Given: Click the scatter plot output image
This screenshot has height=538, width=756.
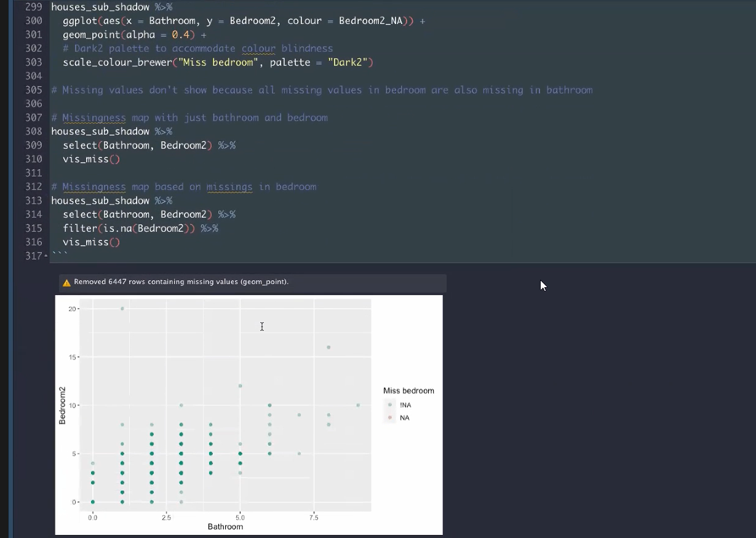Looking at the screenshot, I should click(249, 415).
